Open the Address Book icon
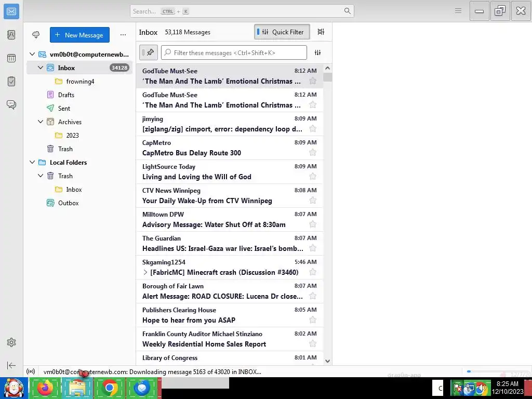The width and height of the screenshot is (532, 399). 11,35
